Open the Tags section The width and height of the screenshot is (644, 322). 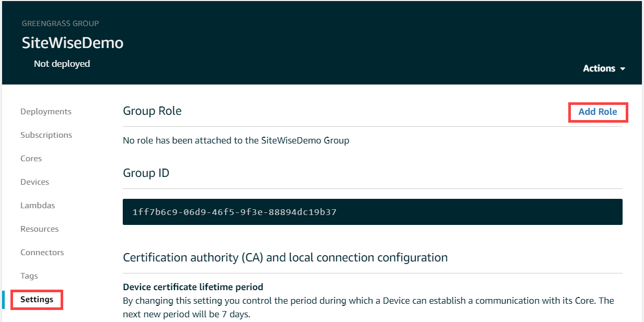pos(29,276)
